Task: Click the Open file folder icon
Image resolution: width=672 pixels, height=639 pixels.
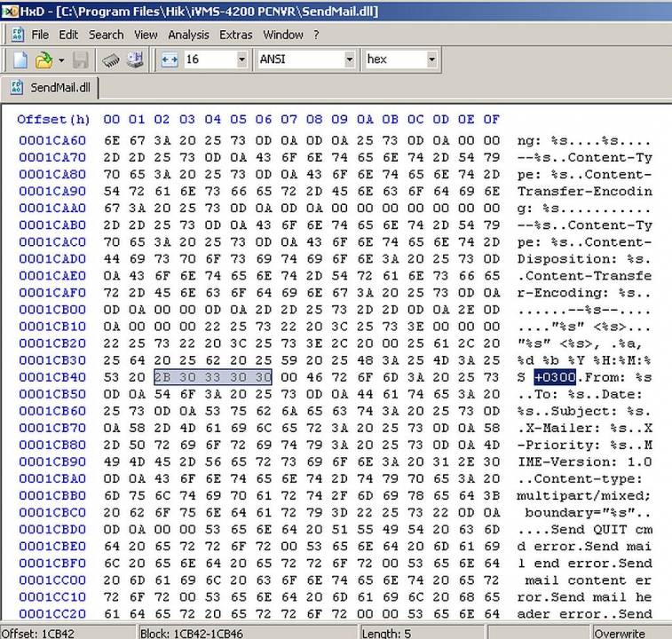Action: [43, 59]
